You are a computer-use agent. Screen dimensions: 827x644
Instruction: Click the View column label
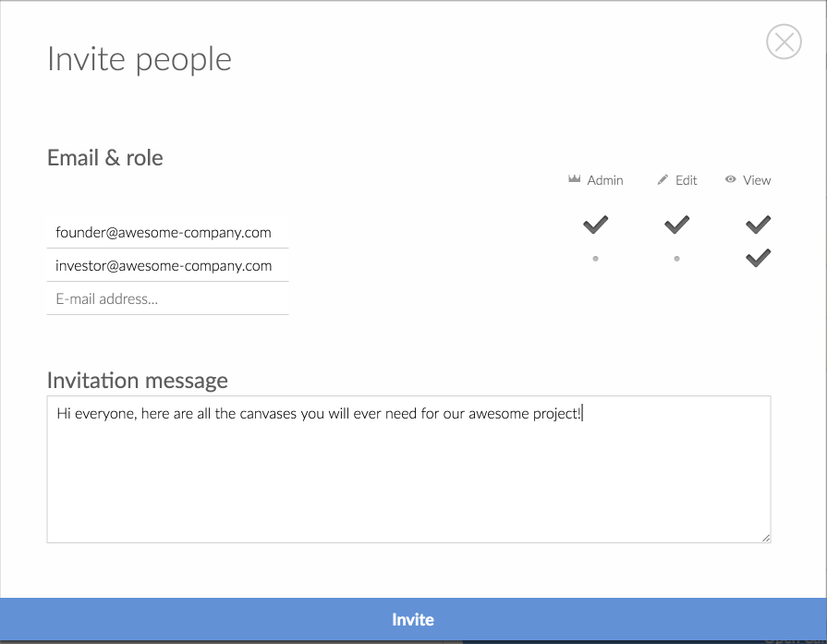757,180
